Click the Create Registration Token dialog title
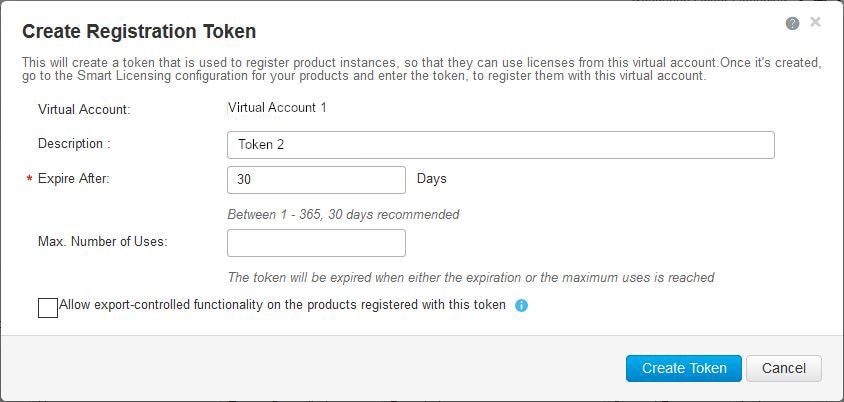The image size is (844, 402). pyautogui.click(x=139, y=32)
